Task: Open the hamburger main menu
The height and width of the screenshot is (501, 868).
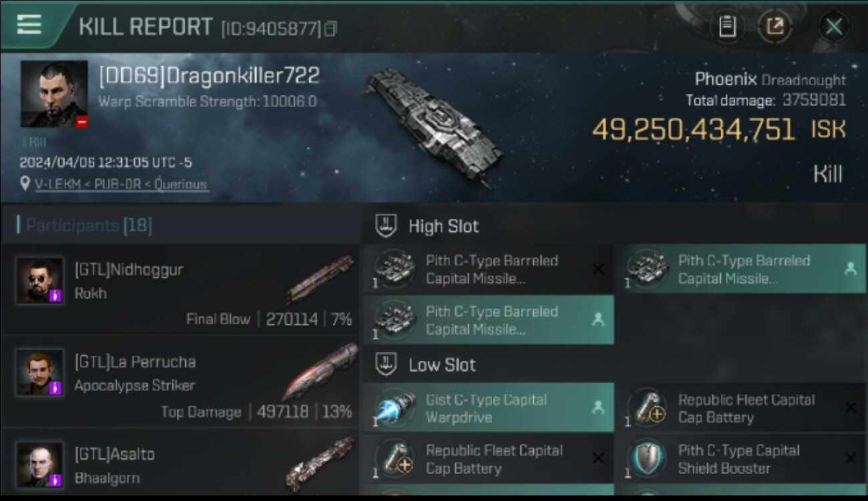Action: tap(29, 25)
